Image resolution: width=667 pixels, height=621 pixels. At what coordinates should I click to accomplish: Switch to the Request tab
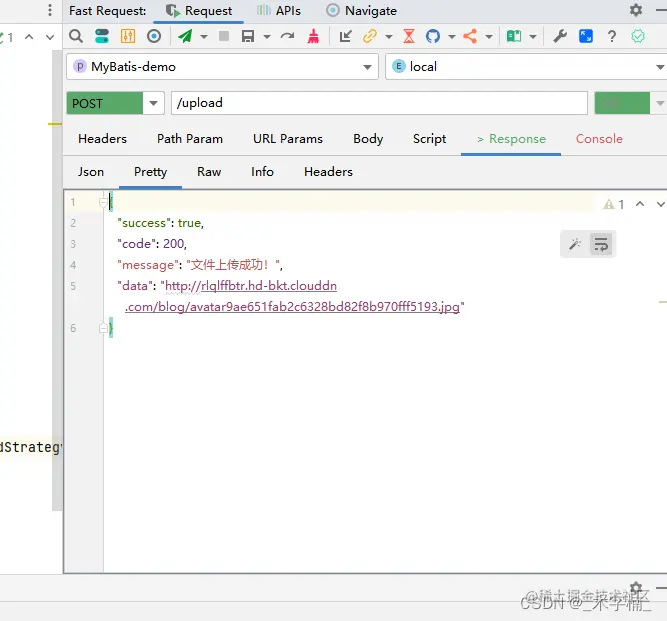[x=199, y=11]
